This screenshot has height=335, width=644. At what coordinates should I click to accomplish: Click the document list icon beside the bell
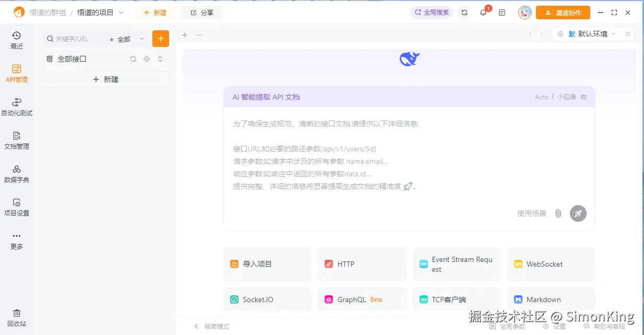point(502,13)
